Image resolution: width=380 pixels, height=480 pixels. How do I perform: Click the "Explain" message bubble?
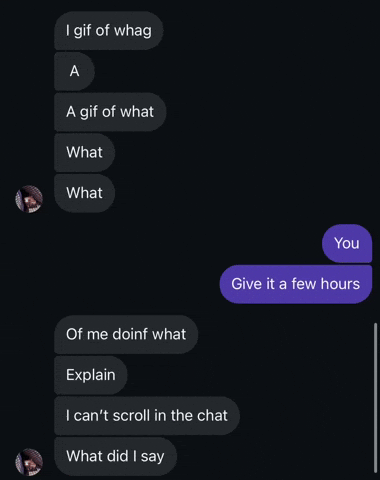(91, 375)
